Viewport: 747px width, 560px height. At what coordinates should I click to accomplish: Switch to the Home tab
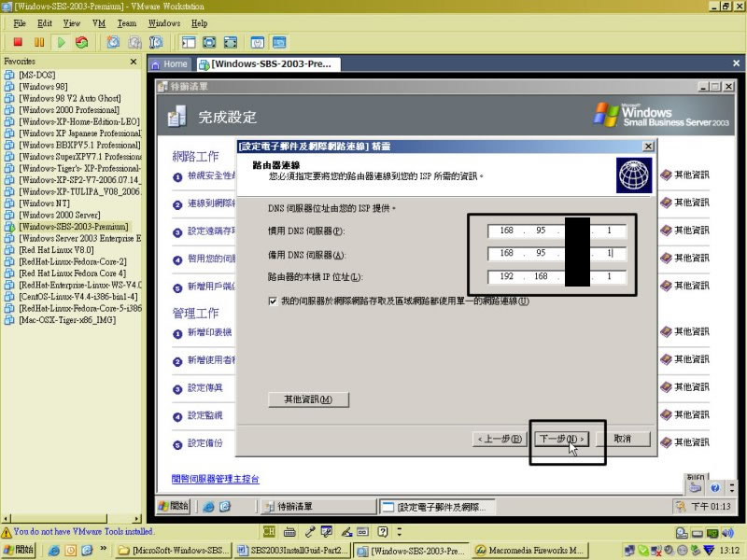pyautogui.click(x=170, y=64)
